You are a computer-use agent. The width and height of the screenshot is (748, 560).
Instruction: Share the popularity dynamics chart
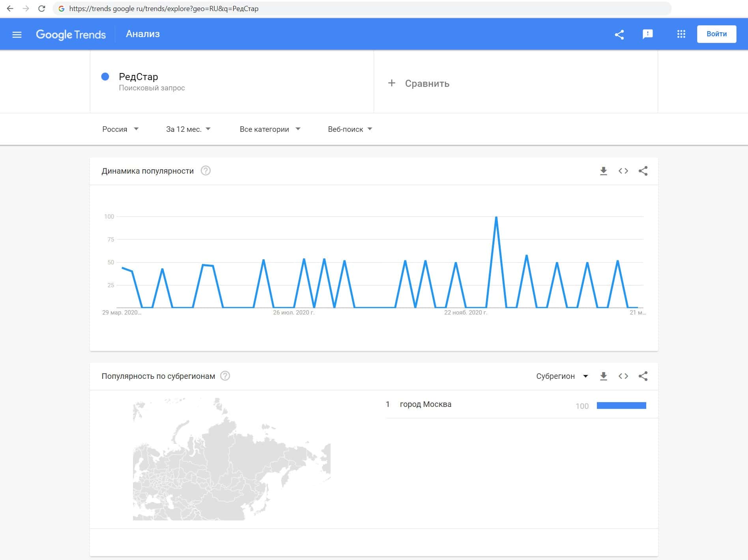pyautogui.click(x=643, y=171)
